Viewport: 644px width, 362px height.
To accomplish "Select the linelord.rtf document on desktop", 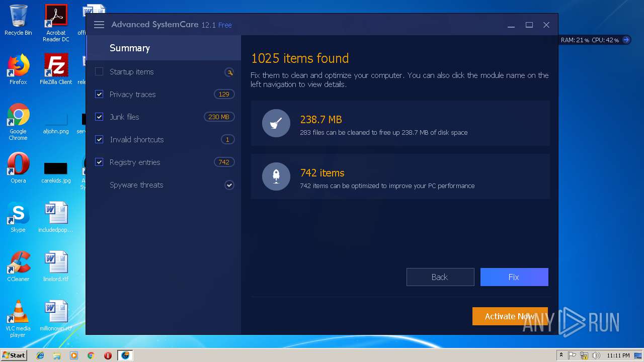I will point(56,266).
